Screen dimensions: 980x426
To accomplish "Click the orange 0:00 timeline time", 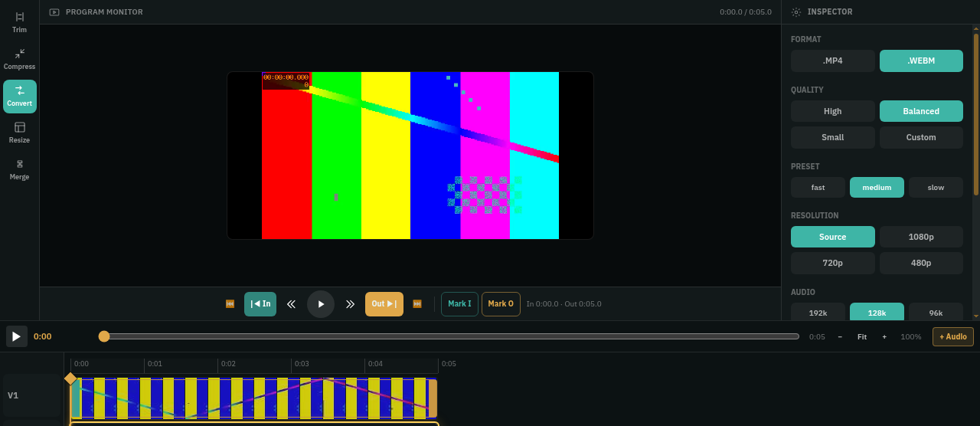I will click(x=43, y=336).
